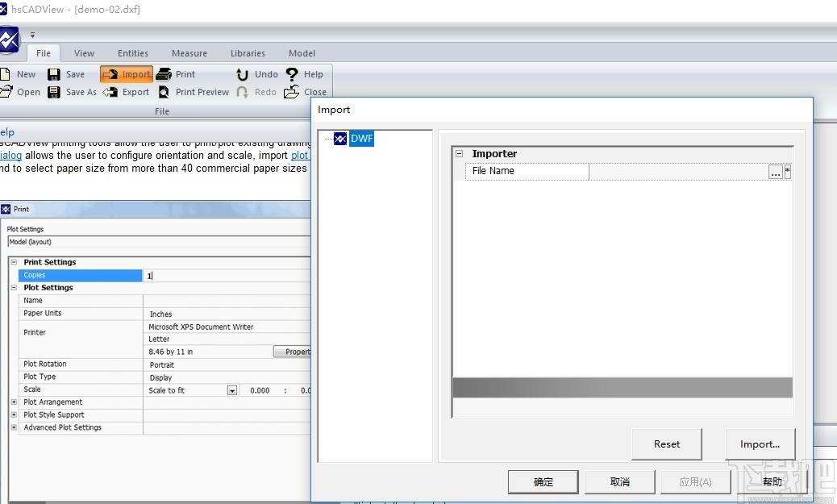The image size is (837, 504).
Task: Click the Save As disk icon
Action: [54, 93]
